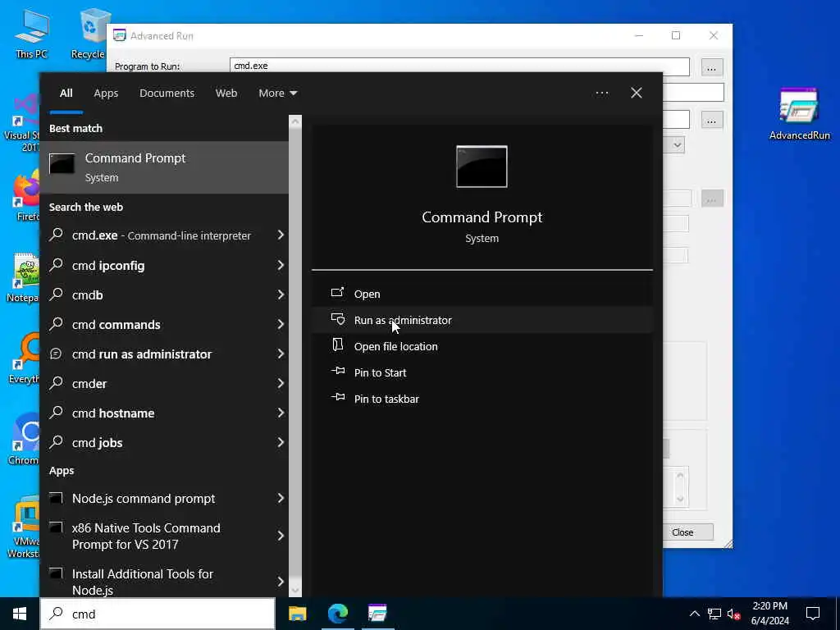This screenshot has height=630, width=840.
Task: Expand the cmd hostname suggestion arrow
Action: pyautogui.click(x=281, y=413)
